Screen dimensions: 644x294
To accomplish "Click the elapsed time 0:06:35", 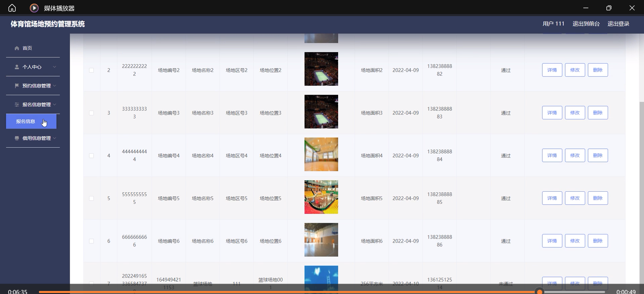I will [18, 292].
